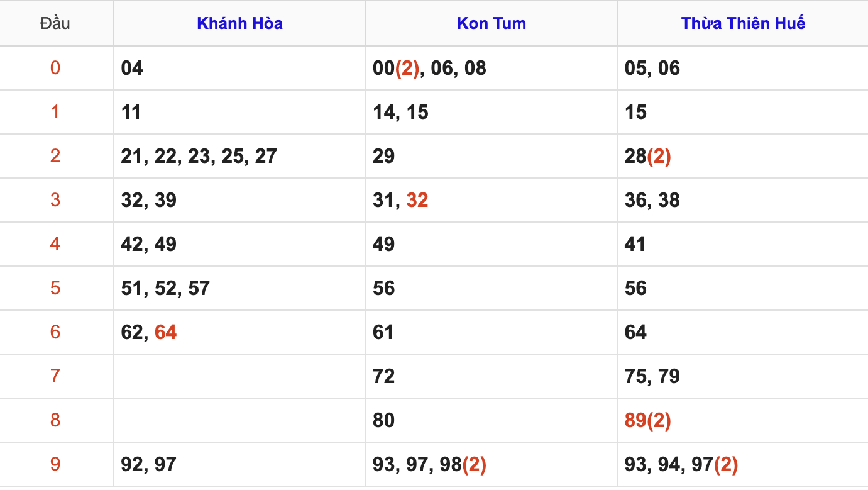Viewport: 868px width, 490px height.
Task: Open the Khánh Hòa column header link
Action: click(239, 24)
